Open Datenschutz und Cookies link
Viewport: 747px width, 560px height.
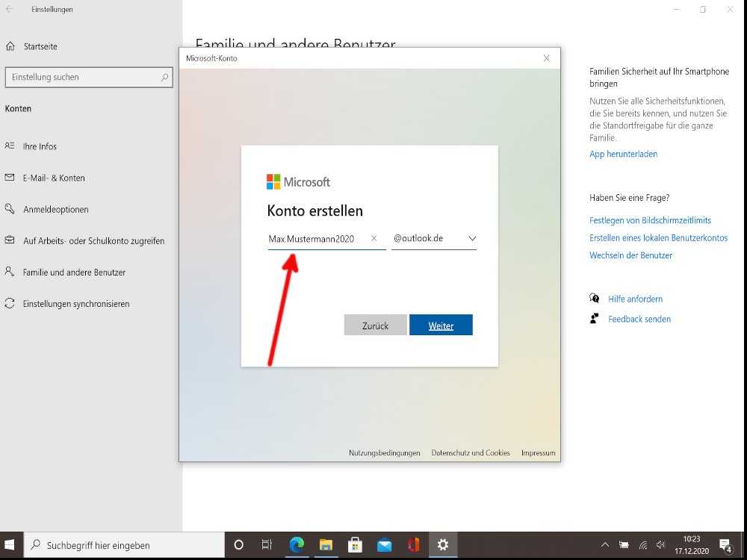tap(471, 453)
